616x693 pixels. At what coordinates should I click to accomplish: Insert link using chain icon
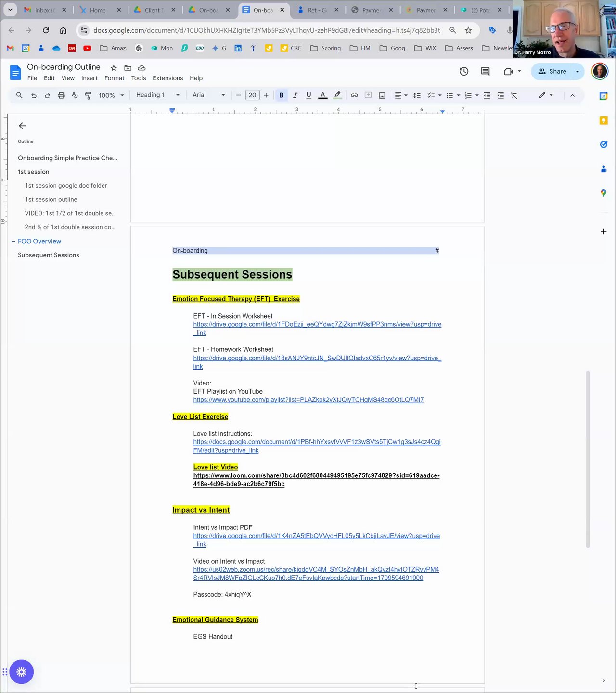click(x=354, y=95)
